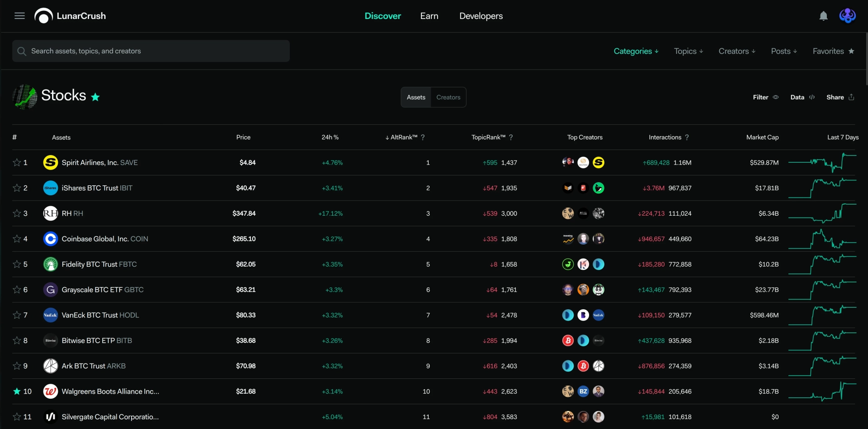
Task: Click the LunarCrush logo
Action: [70, 16]
